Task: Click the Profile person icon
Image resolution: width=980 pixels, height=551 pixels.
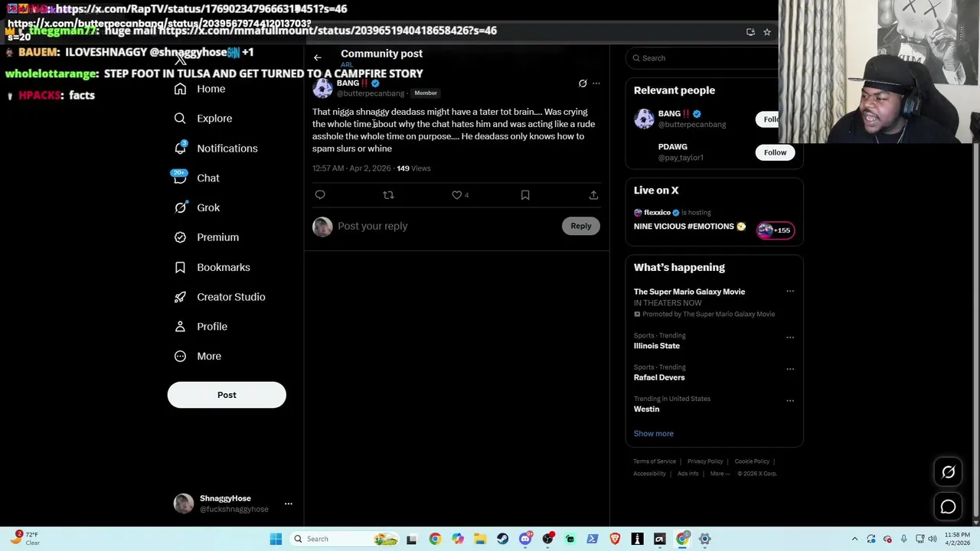Action: tap(180, 326)
